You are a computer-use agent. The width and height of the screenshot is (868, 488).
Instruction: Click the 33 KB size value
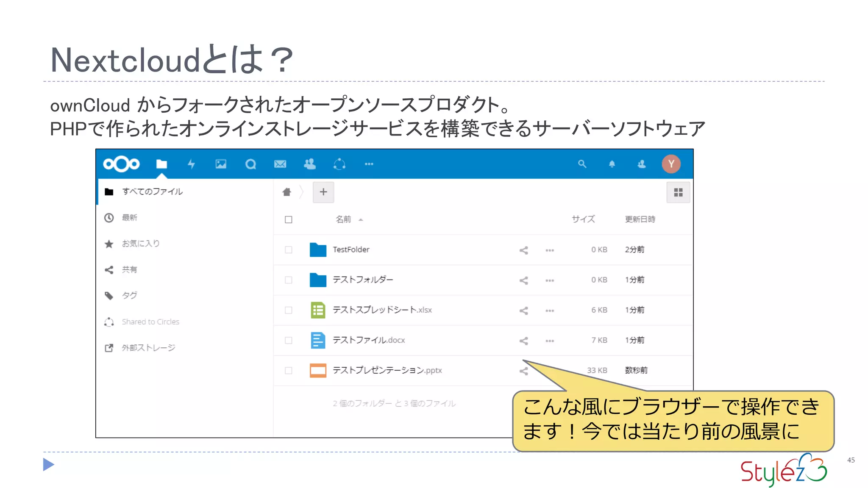click(597, 370)
